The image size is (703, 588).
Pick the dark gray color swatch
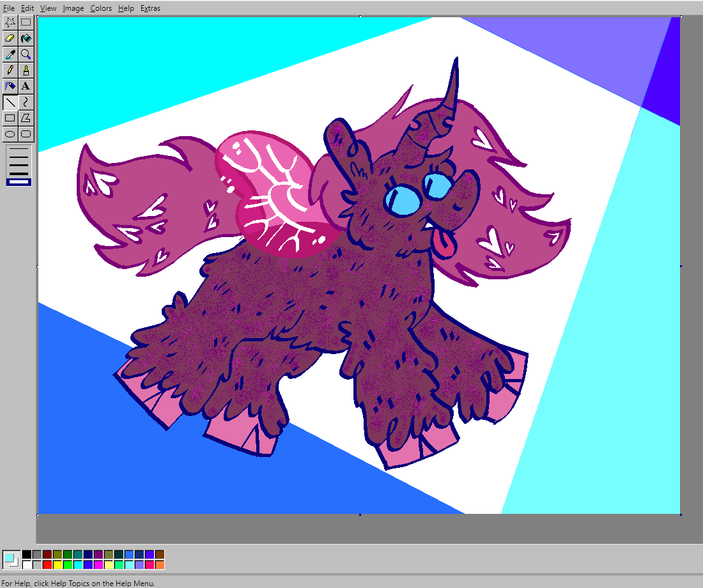pyautogui.click(x=37, y=555)
